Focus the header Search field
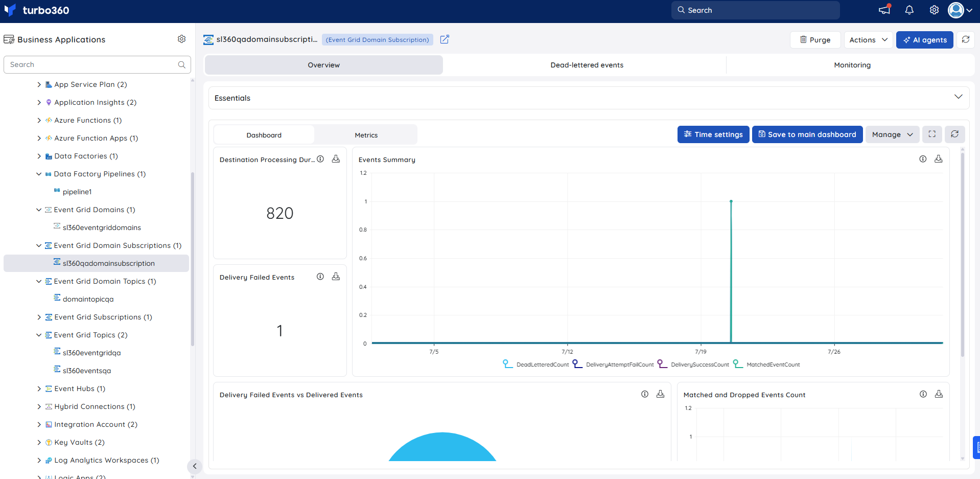The image size is (980, 479). 755,10
